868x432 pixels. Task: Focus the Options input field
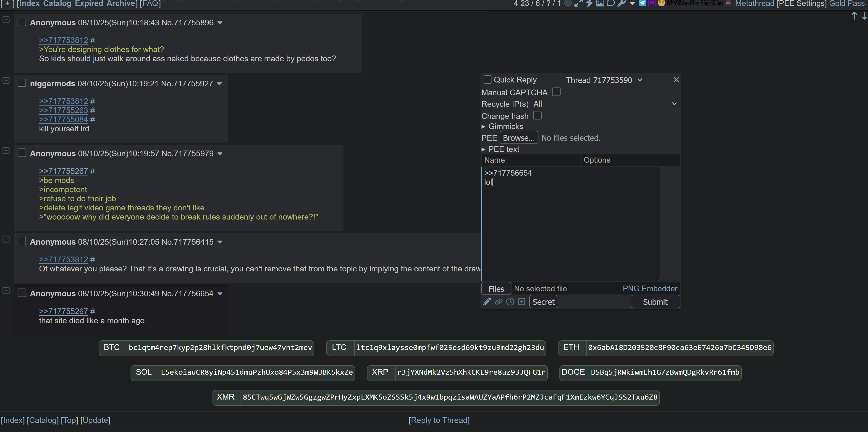[630, 160]
